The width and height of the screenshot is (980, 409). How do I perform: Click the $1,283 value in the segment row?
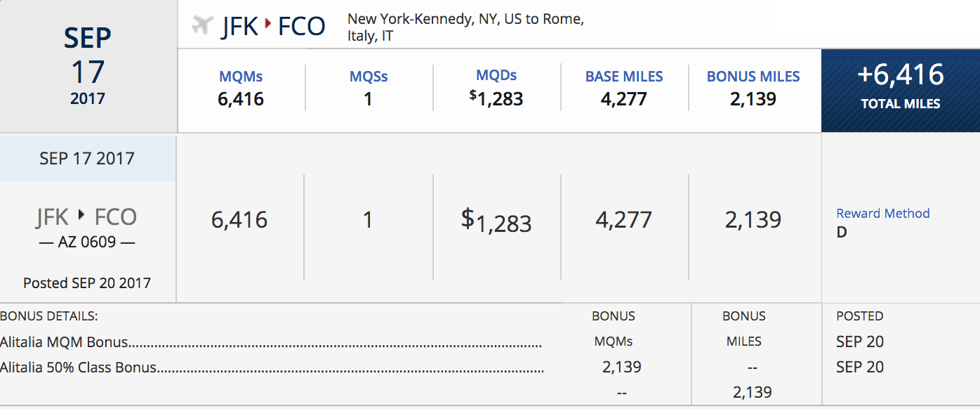[496, 221]
